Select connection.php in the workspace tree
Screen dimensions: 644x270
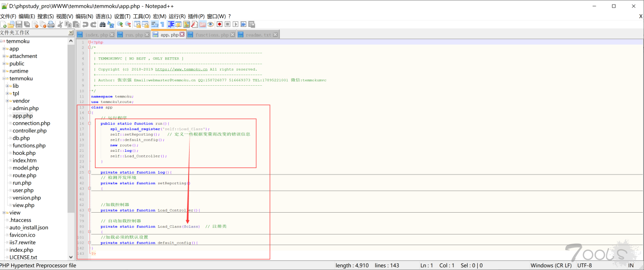coord(32,123)
